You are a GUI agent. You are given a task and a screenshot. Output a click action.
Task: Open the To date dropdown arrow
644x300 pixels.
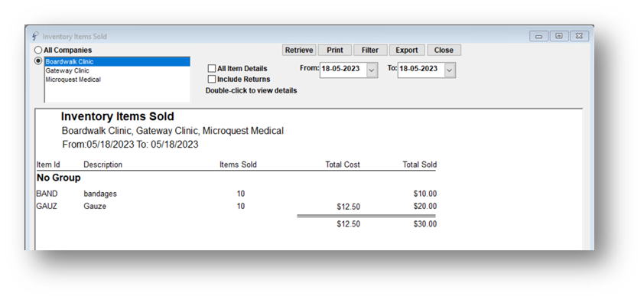pyautogui.click(x=449, y=70)
